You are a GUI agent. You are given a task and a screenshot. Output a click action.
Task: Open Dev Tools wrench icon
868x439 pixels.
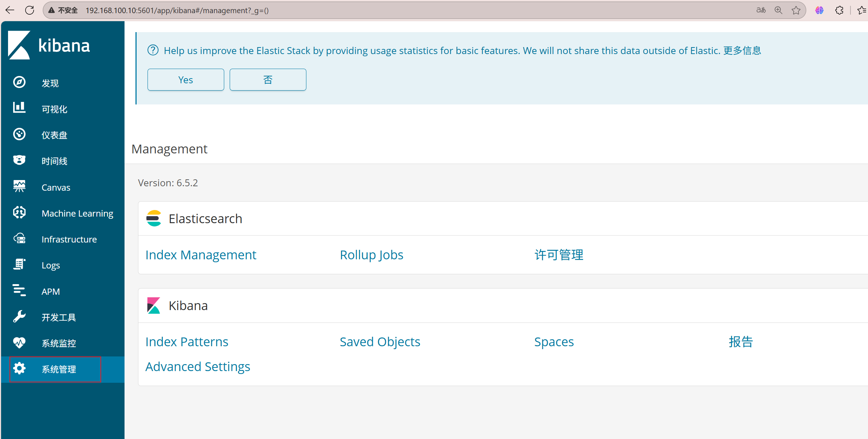coord(19,317)
